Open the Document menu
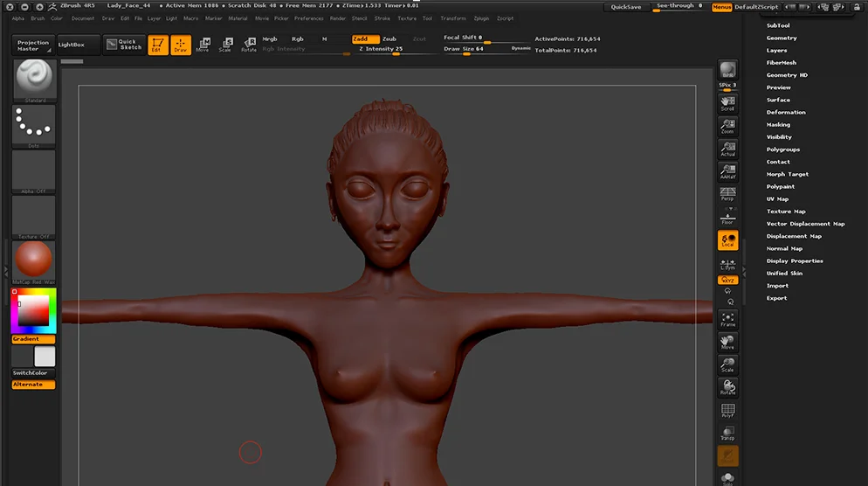 pos(83,18)
